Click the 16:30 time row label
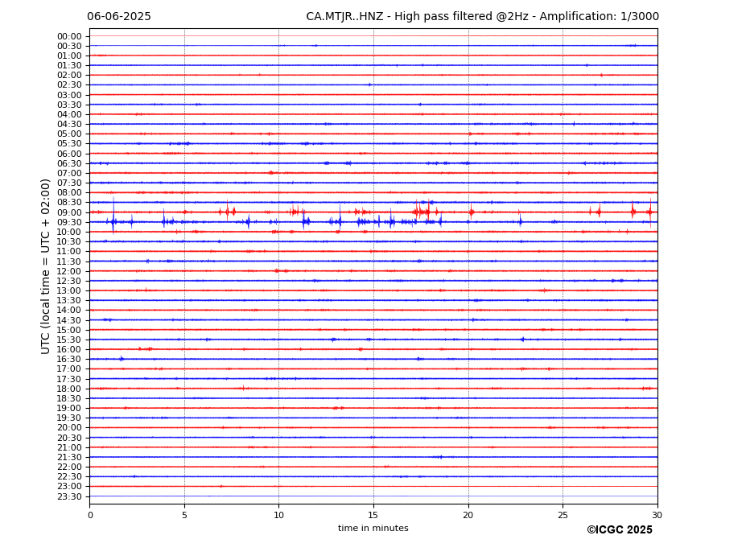The height and width of the screenshot is (560, 746). click(x=69, y=359)
